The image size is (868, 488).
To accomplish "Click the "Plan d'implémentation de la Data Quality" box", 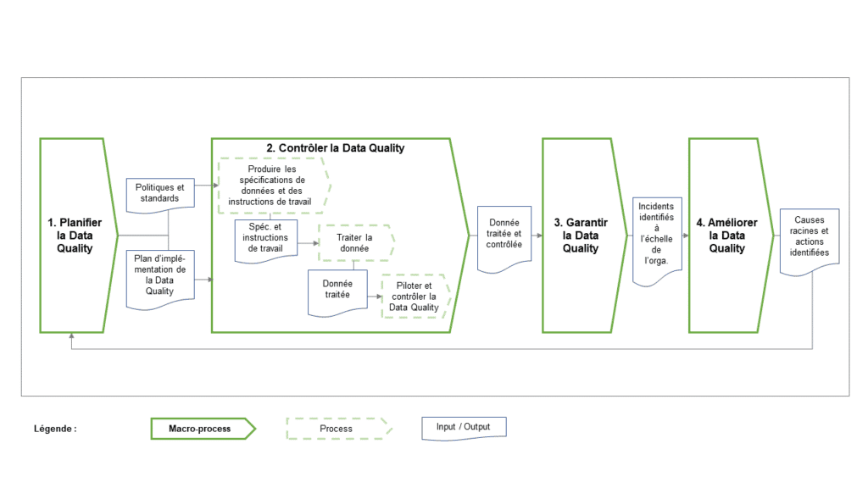I will (159, 278).
